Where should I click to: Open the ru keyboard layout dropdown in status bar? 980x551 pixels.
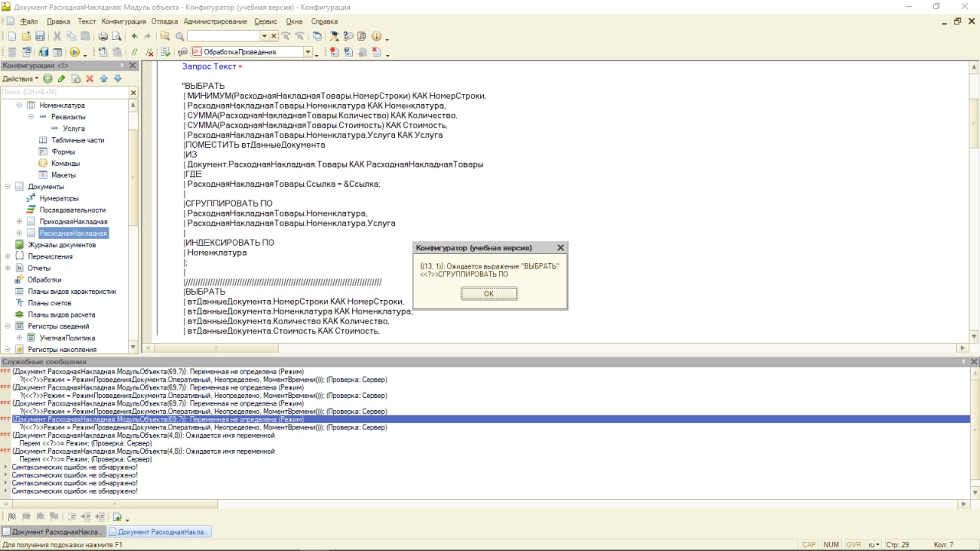coord(874,545)
